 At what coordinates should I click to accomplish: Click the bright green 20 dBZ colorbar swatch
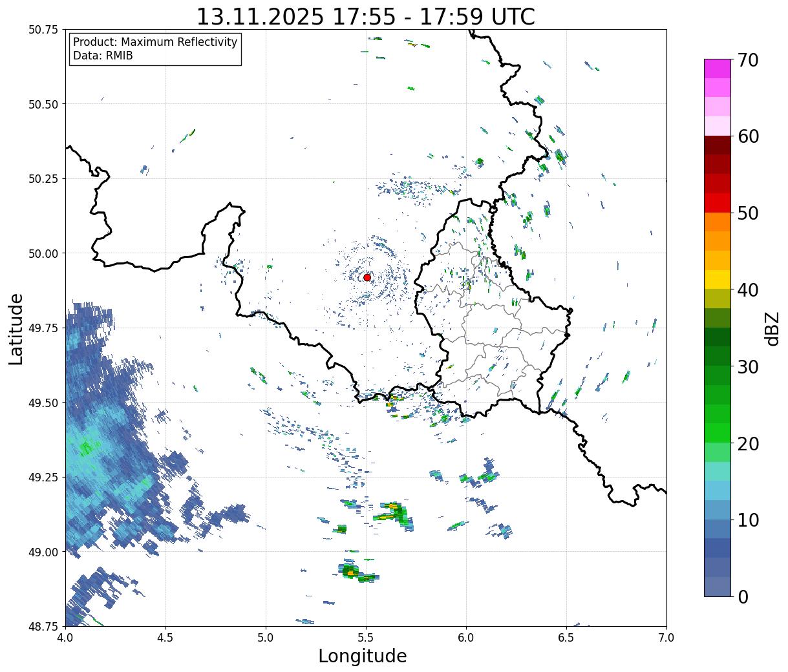718,433
